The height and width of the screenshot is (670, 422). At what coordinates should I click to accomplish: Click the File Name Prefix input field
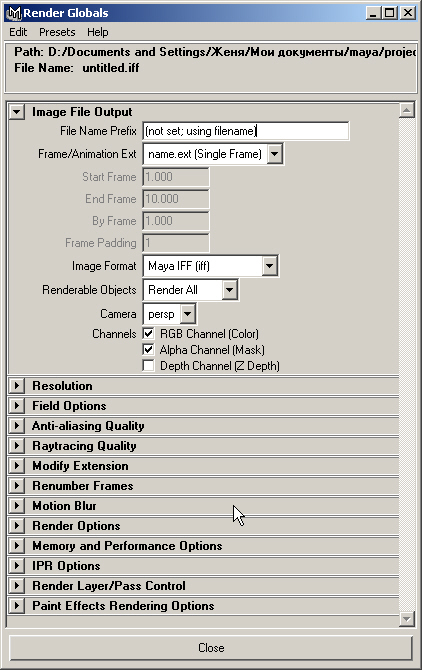click(x=246, y=131)
